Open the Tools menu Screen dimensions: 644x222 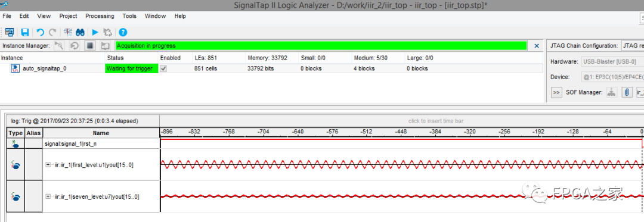pyautogui.click(x=129, y=16)
